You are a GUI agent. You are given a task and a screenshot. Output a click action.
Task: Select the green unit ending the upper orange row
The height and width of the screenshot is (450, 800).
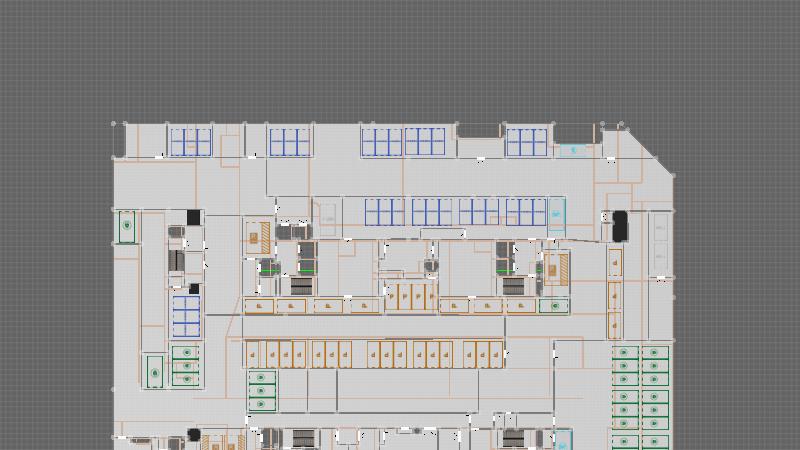(554, 306)
